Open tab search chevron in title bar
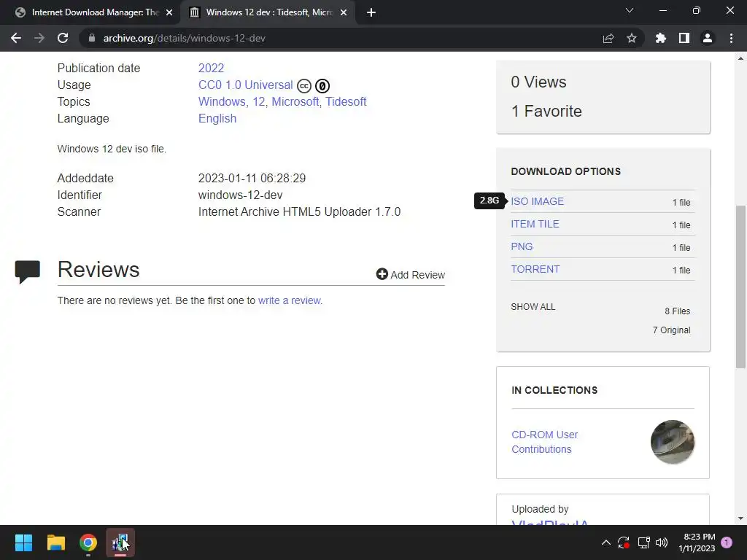Screen dimensions: 747x560 pos(630,10)
